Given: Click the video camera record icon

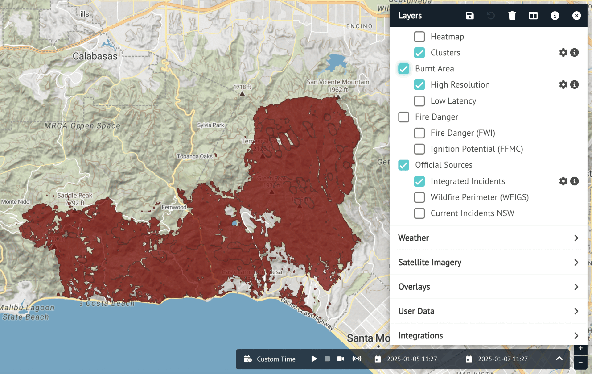Looking at the screenshot, I should [x=340, y=358].
